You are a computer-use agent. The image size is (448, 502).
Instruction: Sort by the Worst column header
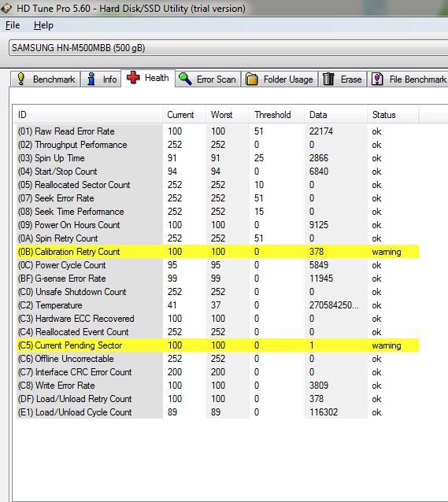[228, 115]
